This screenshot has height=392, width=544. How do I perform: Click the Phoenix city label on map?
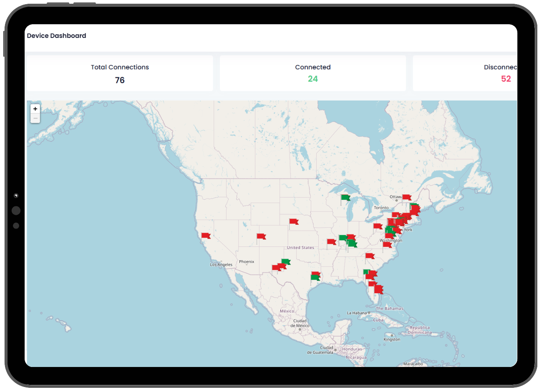(247, 262)
